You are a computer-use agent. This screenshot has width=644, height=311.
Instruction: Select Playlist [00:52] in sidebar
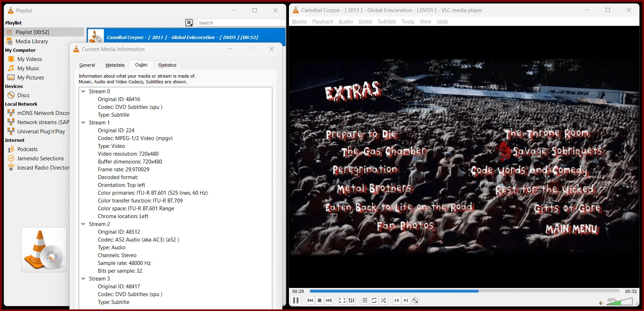pyautogui.click(x=44, y=32)
